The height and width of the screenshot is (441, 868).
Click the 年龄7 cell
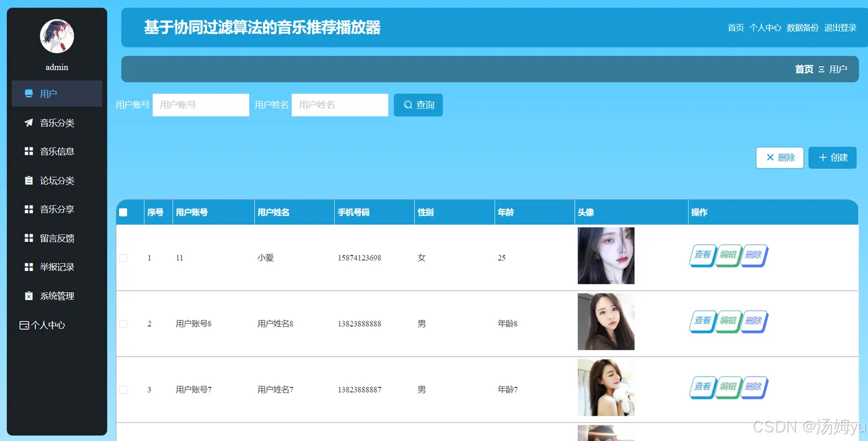(508, 390)
